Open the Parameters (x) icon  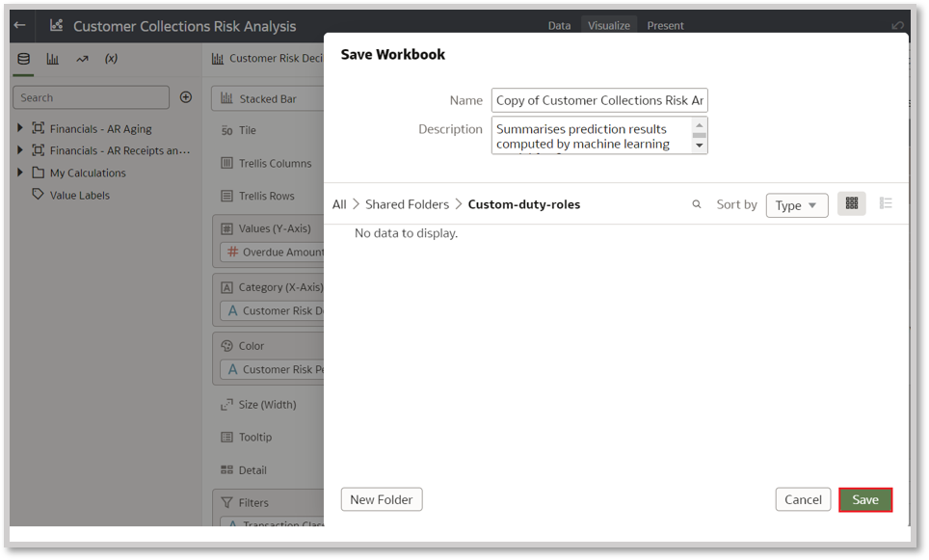111,59
